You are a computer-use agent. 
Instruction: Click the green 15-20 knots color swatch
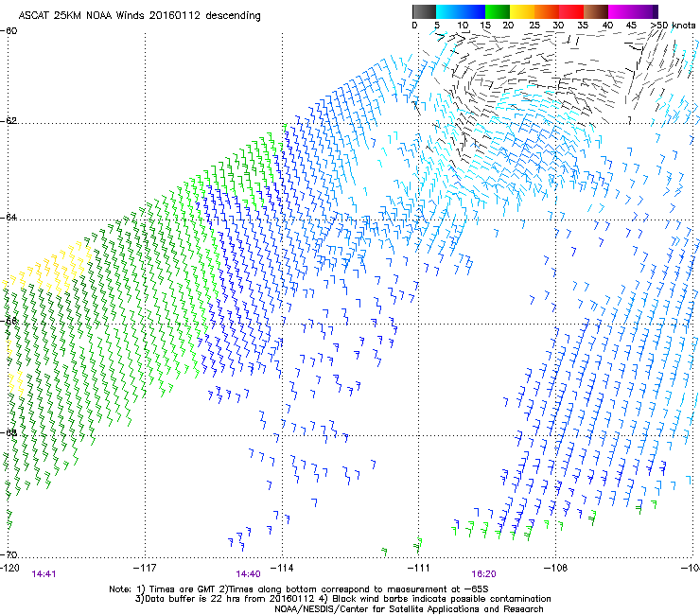click(x=498, y=11)
